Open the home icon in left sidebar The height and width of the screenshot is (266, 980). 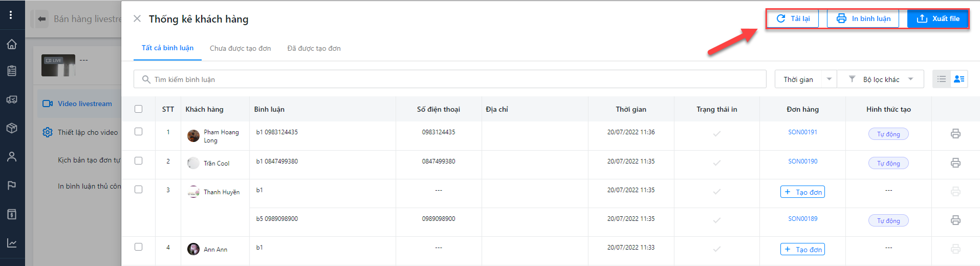point(12,44)
